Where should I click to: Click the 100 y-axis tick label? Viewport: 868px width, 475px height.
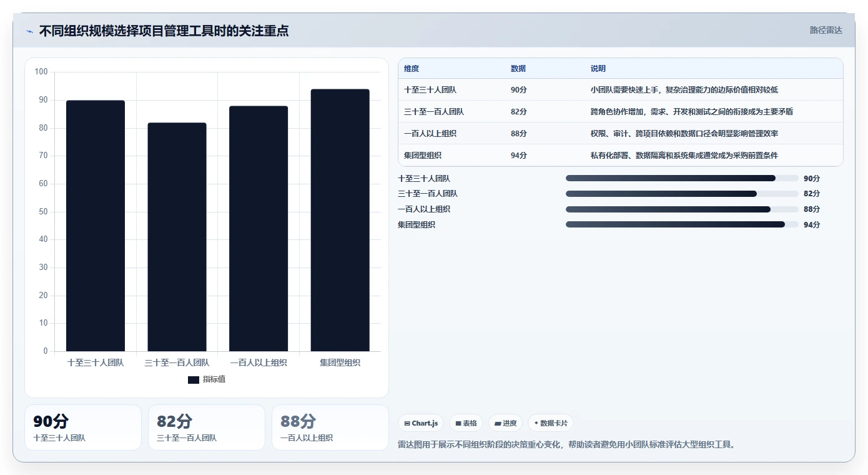tap(41, 72)
